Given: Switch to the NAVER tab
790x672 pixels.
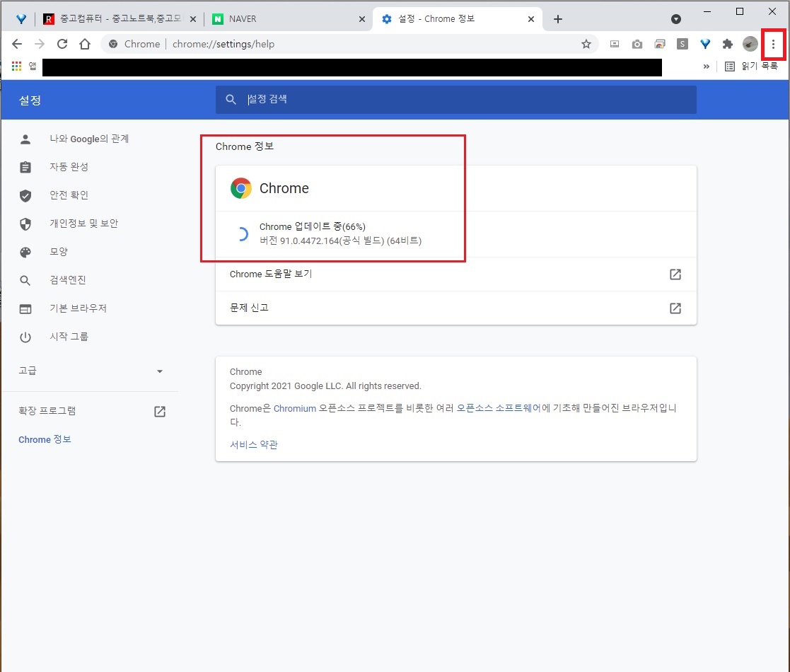Looking at the screenshot, I should pyautogui.click(x=287, y=19).
